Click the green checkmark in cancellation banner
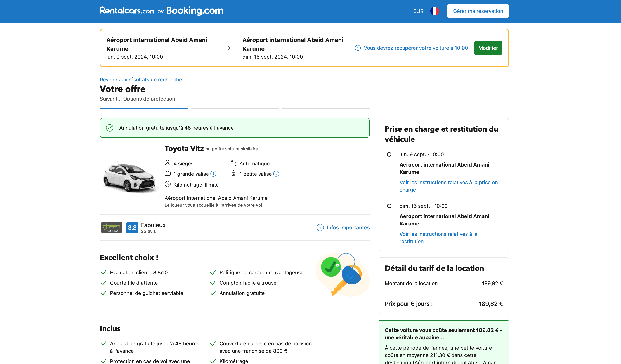 click(110, 128)
